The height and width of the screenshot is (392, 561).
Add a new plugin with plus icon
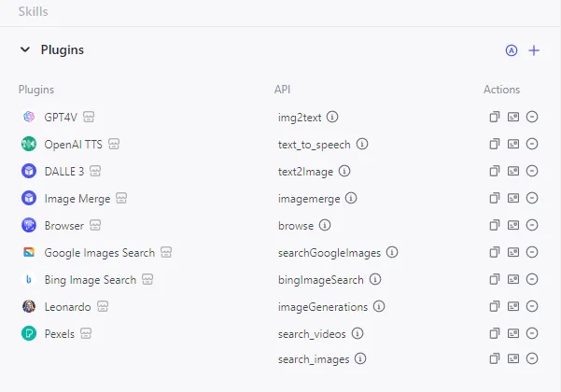[534, 50]
